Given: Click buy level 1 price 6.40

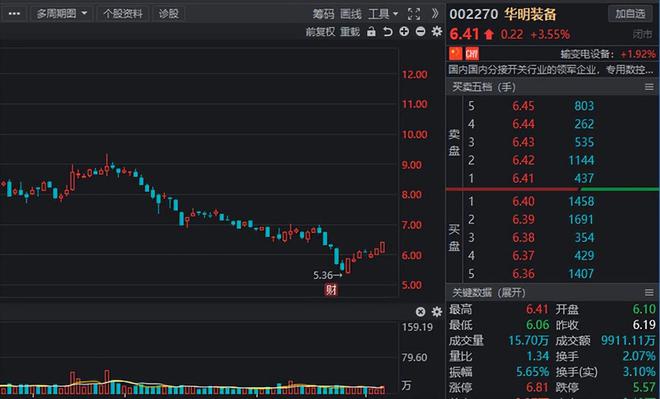Looking at the screenshot, I should tap(523, 202).
